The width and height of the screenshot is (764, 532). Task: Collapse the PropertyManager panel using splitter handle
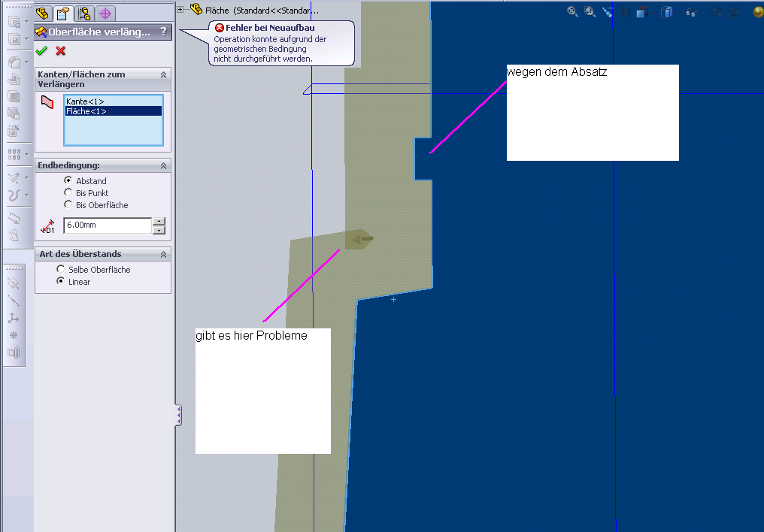click(178, 416)
